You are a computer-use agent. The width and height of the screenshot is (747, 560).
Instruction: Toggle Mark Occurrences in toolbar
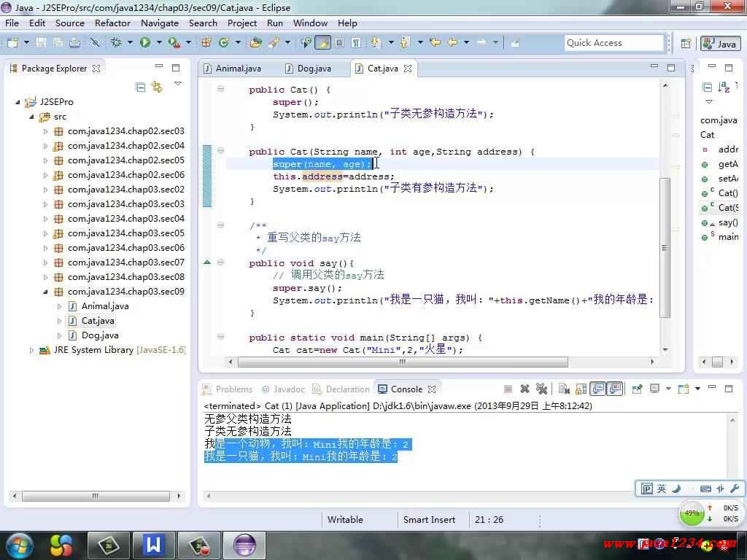[322, 43]
